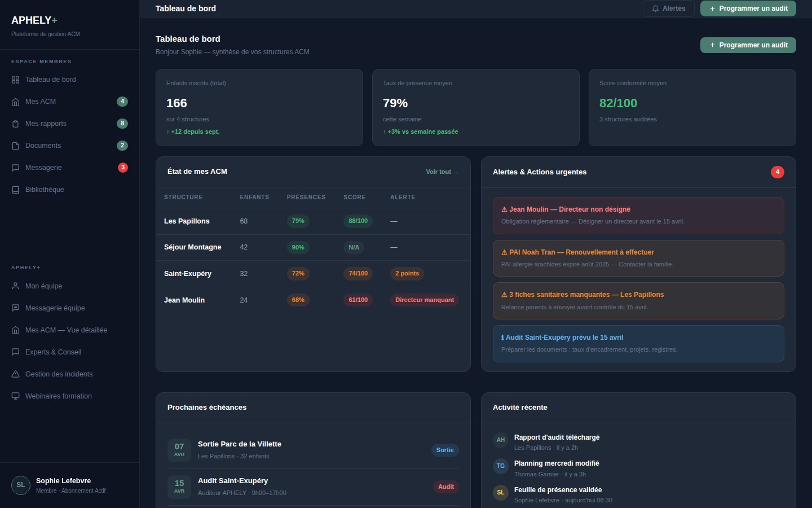Open Gestion des incidents warning triangle icon
812x508 pixels.
15,374
